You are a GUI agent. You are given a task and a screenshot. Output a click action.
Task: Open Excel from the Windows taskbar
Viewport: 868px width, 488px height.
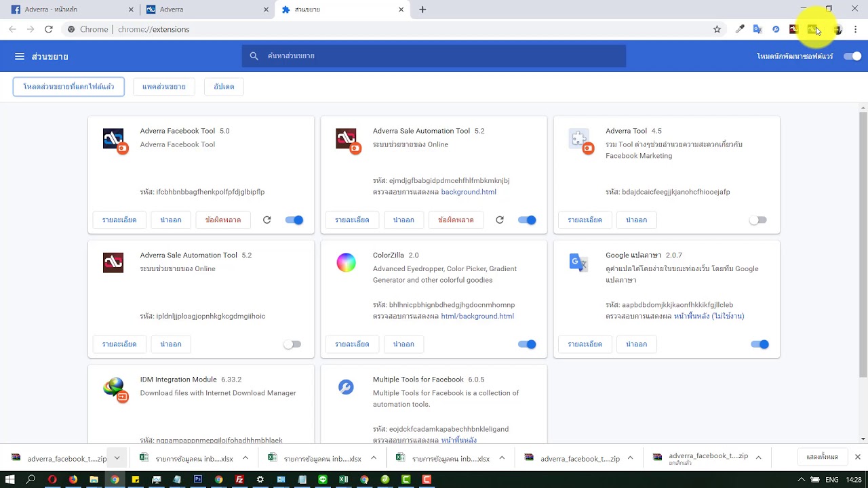[x=343, y=479]
